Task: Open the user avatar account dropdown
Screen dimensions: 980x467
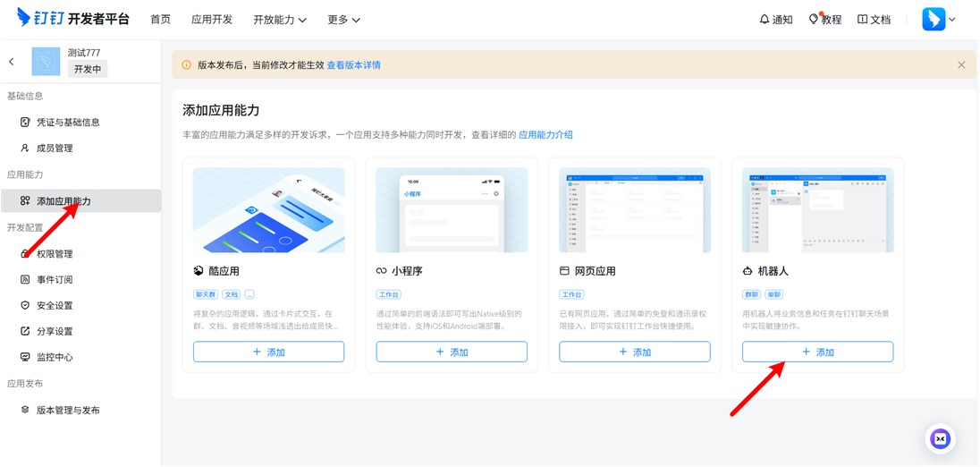Action: coord(939,20)
